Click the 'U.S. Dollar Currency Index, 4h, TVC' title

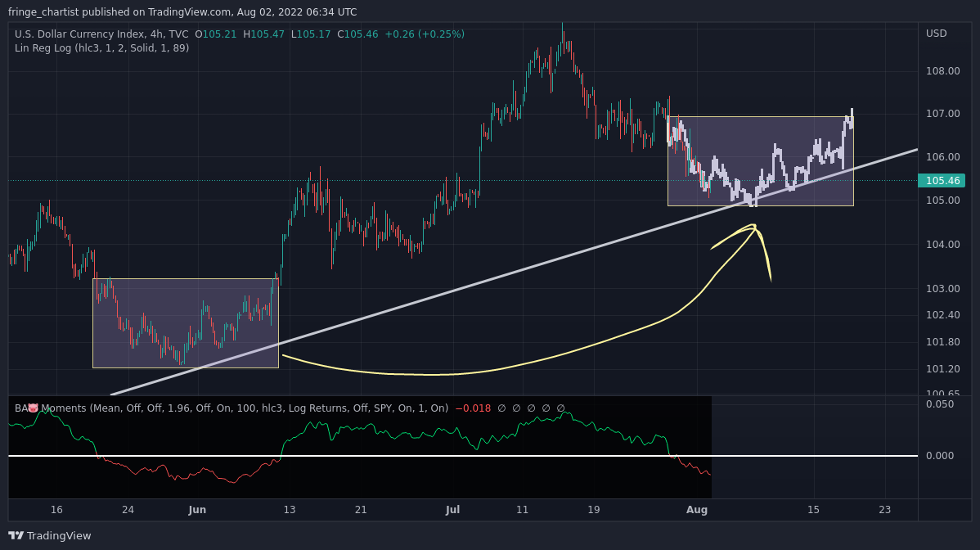tap(101, 34)
